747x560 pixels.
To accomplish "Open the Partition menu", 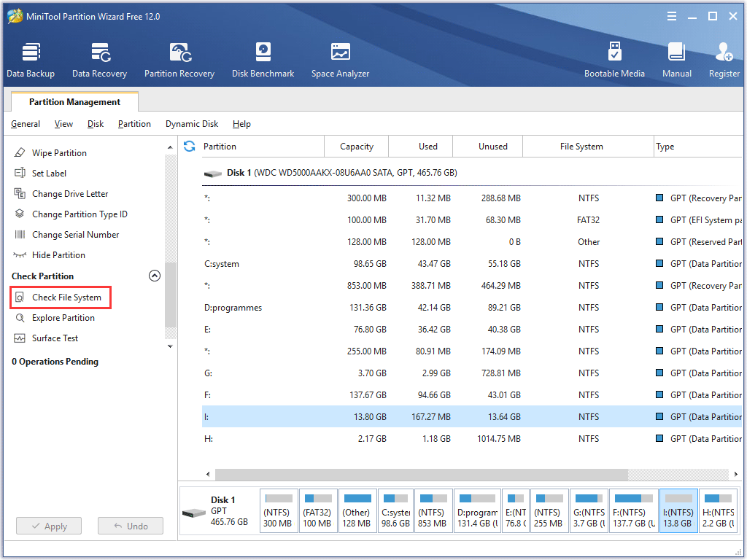I will pyautogui.click(x=134, y=124).
